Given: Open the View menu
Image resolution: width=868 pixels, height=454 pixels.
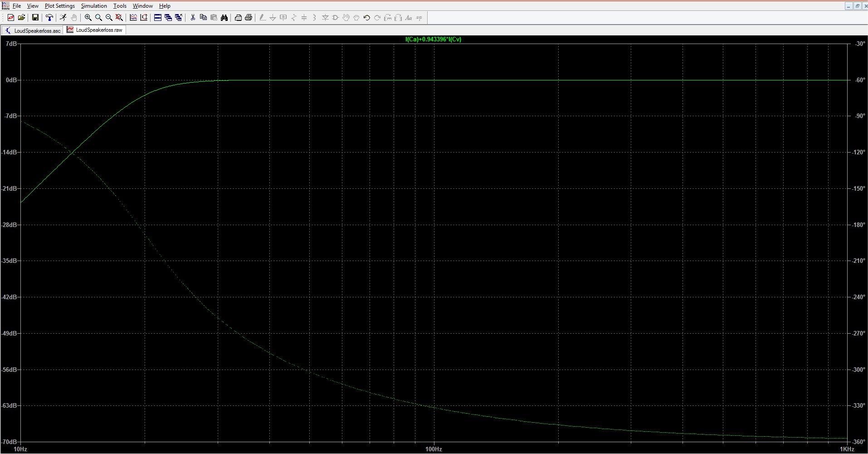Looking at the screenshot, I should [x=33, y=6].
